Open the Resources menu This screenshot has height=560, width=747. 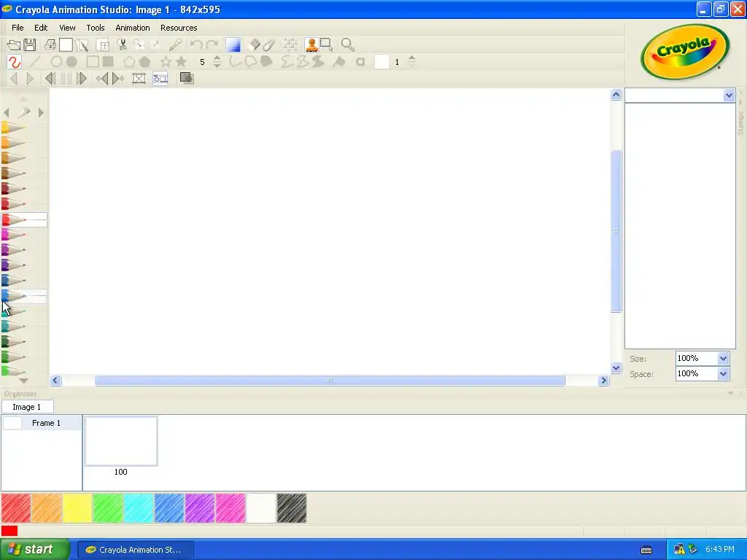coord(179,28)
